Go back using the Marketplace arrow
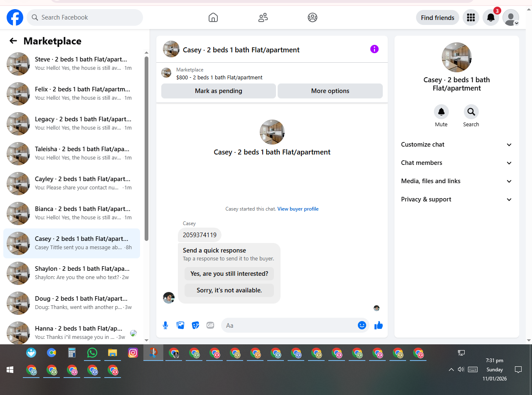 click(13, 41)
